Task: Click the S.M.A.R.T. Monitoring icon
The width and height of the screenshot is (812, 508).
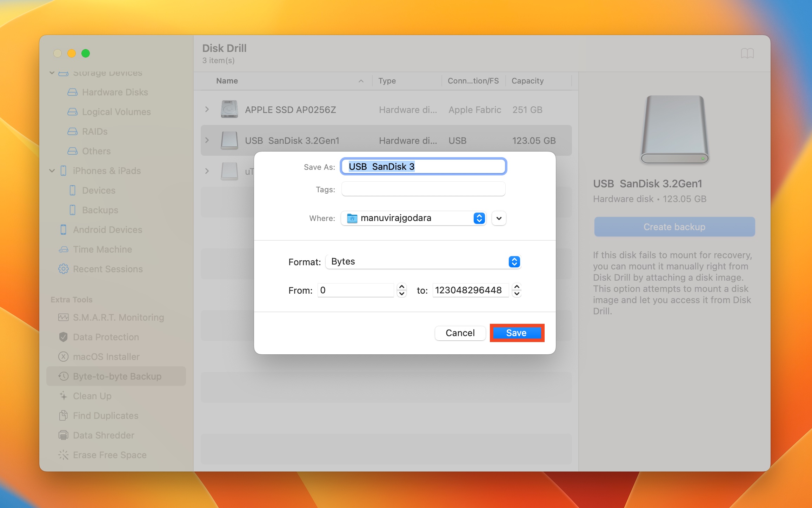Action: [x=63, y=317]
